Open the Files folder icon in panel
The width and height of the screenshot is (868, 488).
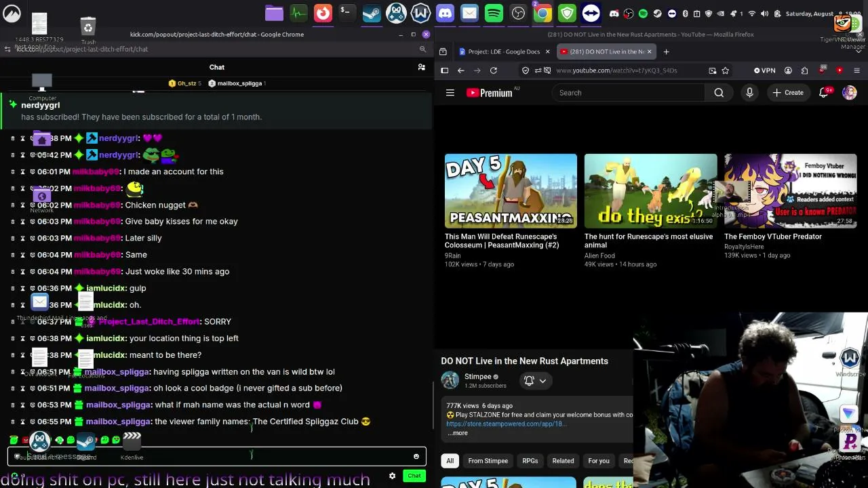pos(274,13)
